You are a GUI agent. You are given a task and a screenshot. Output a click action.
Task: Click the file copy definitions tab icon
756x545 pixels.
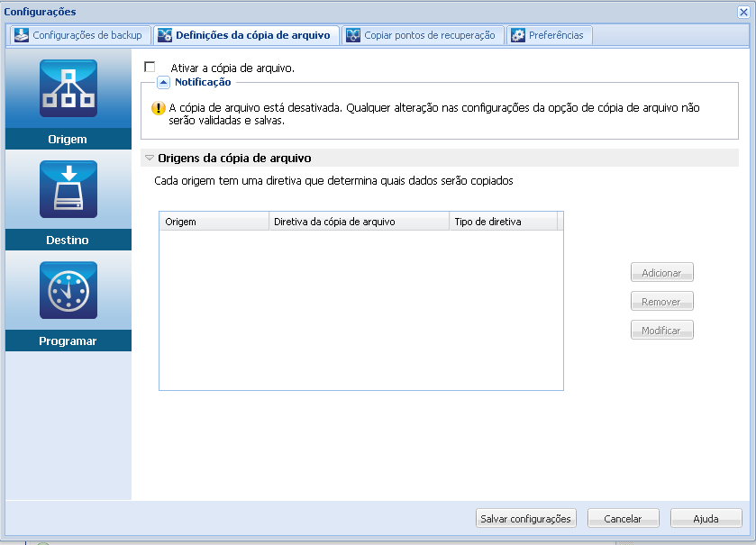(164, 35)
